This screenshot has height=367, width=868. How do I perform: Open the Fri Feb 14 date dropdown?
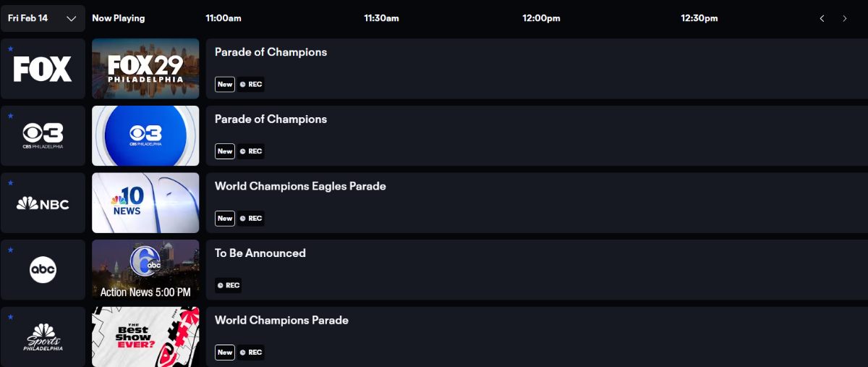click(x=43, y=18)
